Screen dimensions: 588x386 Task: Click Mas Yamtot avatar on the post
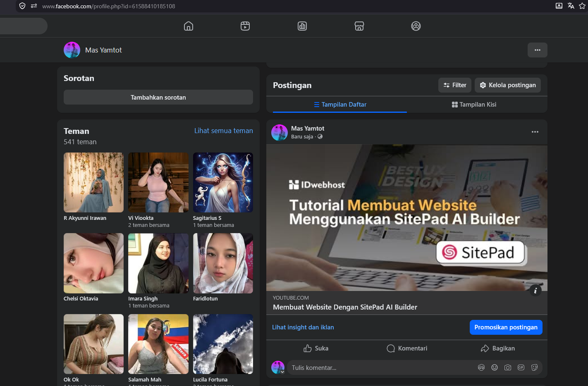[280, 133]
